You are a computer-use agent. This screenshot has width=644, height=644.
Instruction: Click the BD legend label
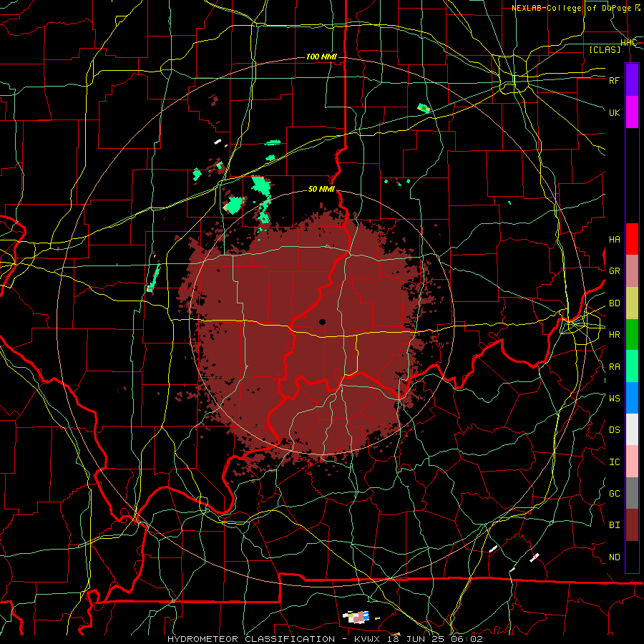point(614,303)
